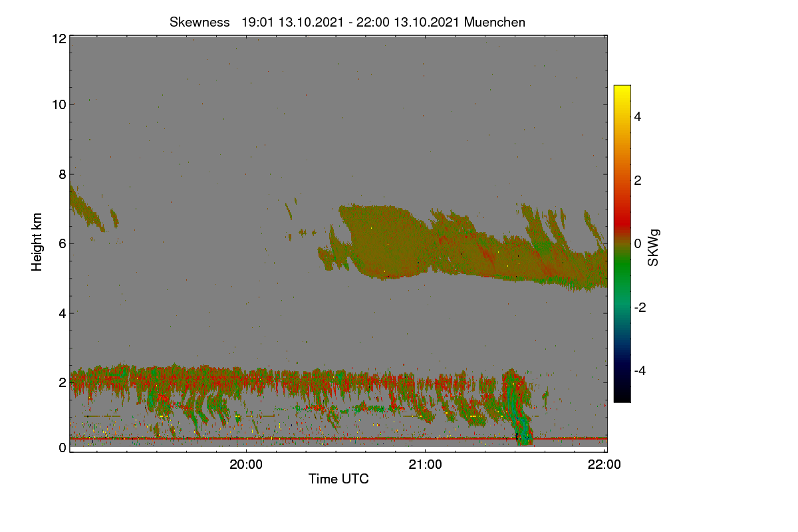Image resolution: width=798 pixels, height=532 pixels.
Task: Click the Time UTC axis title
Action: pyautogui.click(x=338, y=479)
